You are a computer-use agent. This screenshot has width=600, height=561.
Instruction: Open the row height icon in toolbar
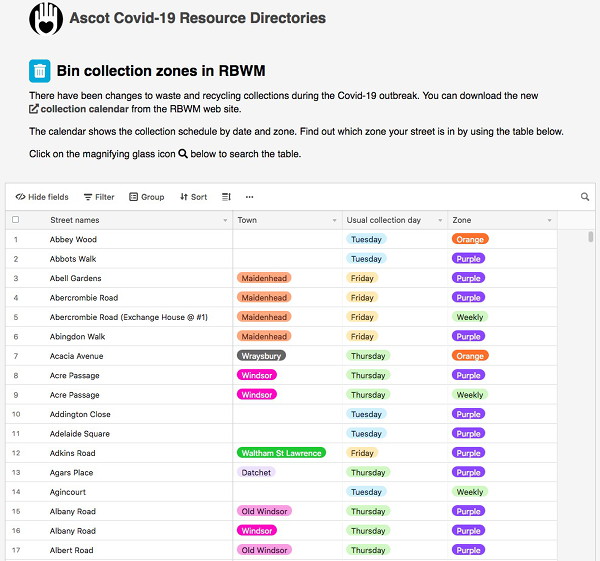[x=226, y=197]
